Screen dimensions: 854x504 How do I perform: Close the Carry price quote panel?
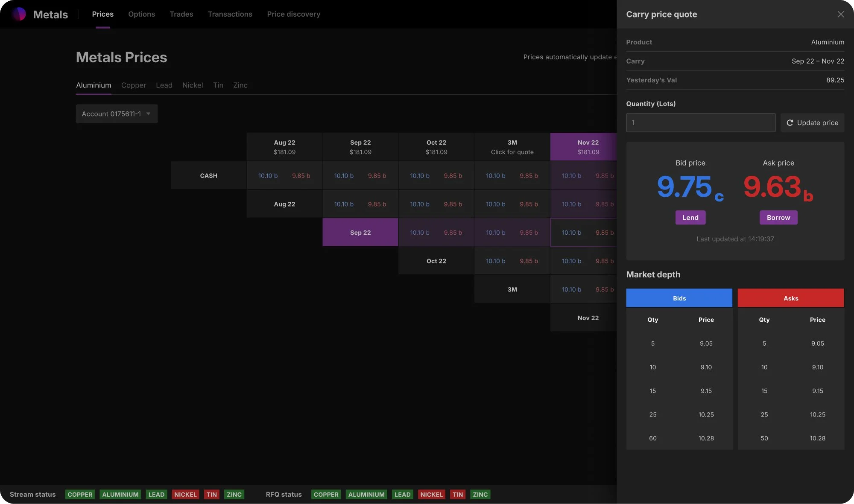coord(841,14)
